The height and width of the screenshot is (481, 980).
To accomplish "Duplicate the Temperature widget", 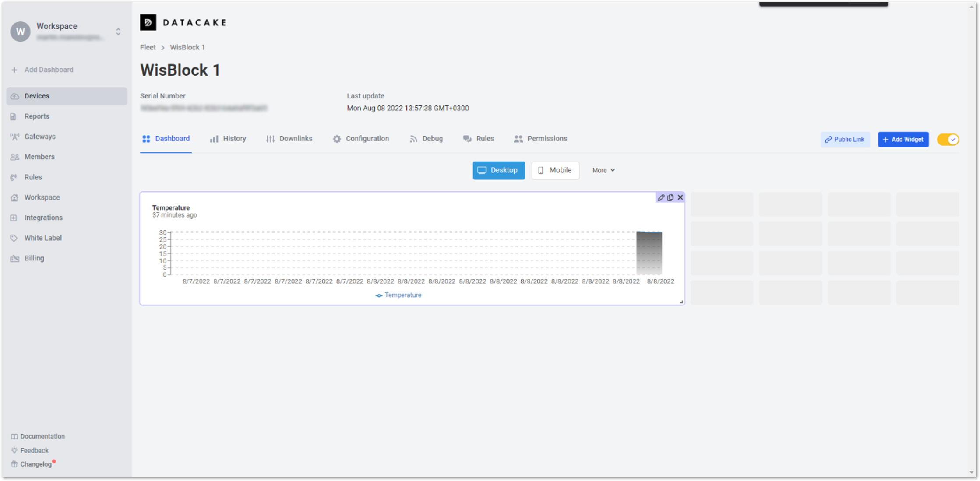I will pyautogui.click(x=670, y=197).
